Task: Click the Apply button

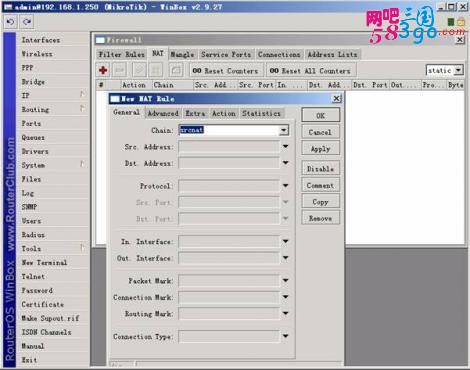Action: point(320,149)
